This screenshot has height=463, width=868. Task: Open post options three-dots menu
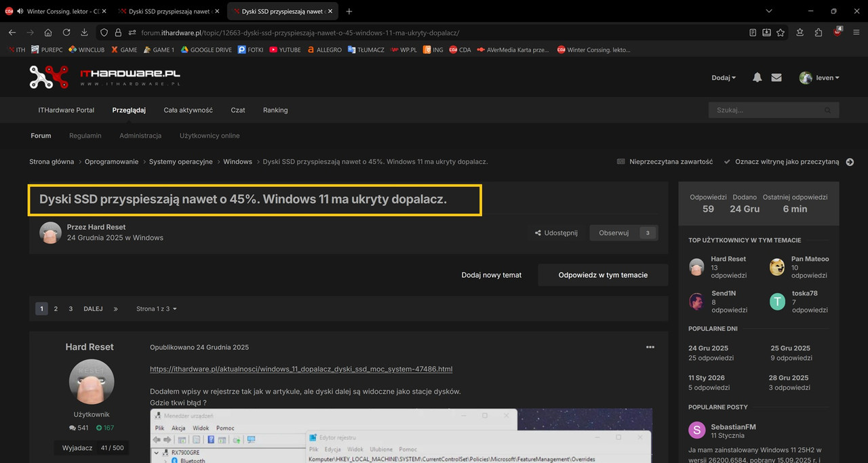coord(650,347)
